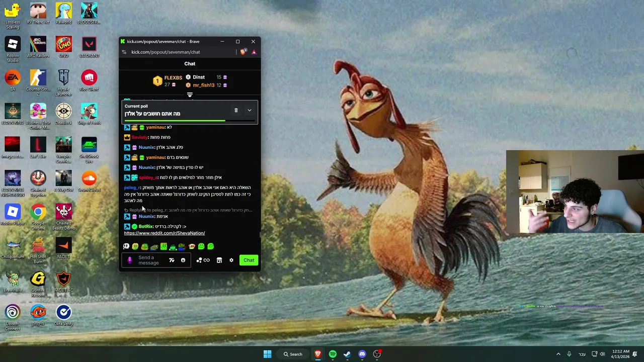Click the webcam overlay thumbnail
The image size is (644, 362).
pos(575,193)
